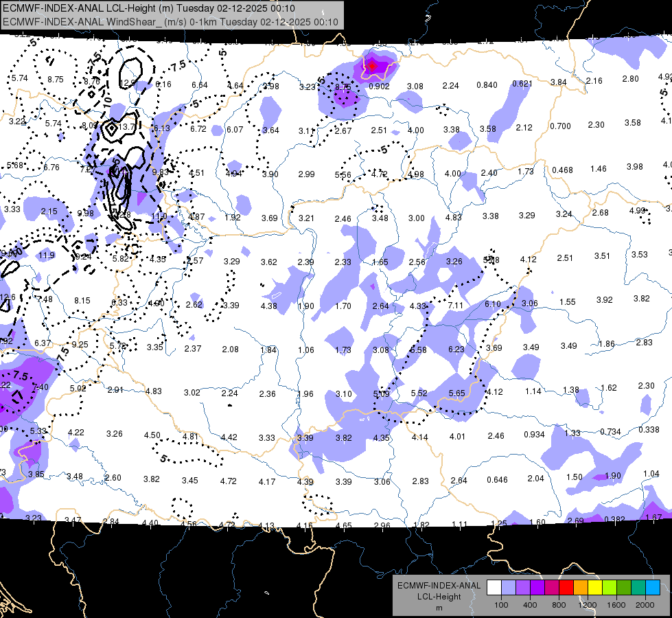Click the dark green legend swatch
The height and width of the screenshot is (618, 672).
pyautogui.click(x=624, y=588)
